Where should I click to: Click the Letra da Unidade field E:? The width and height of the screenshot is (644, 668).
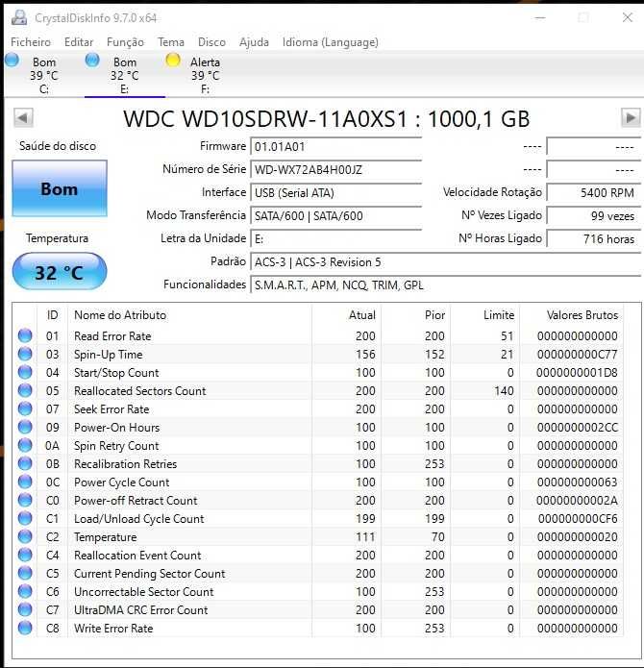point(336,239)
